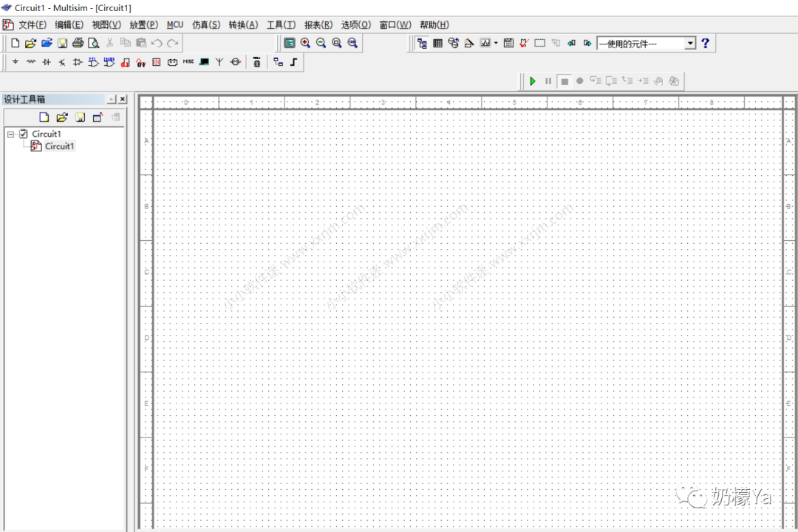798x532 pixels.
Task: Click the blue question mark Help icon
Action: (x=706, y=44)
